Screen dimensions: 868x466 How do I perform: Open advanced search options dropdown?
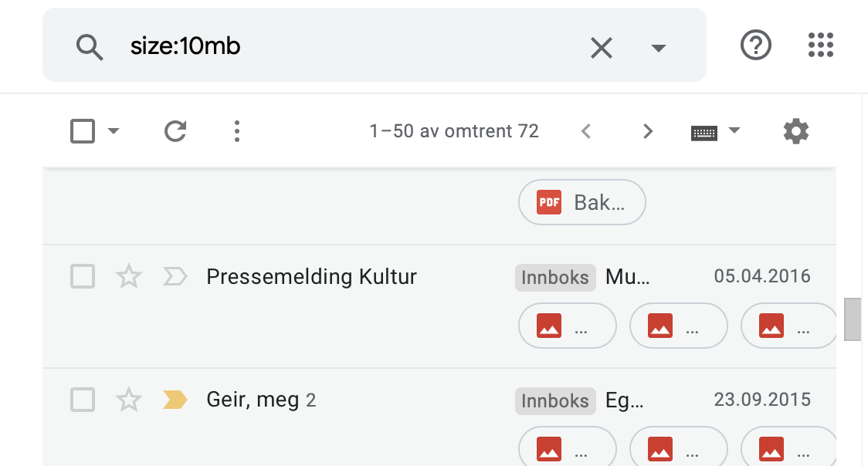658,47
